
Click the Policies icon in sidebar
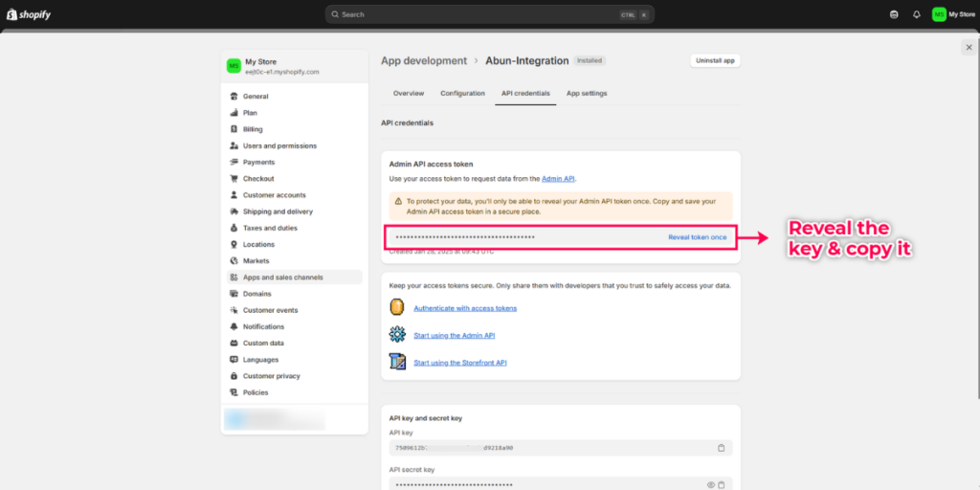tap(234, 392)
